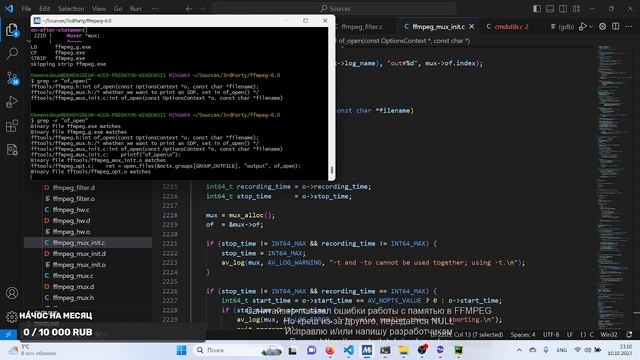
Task: Click the Sources command center search box
Action: coord(335,9)
